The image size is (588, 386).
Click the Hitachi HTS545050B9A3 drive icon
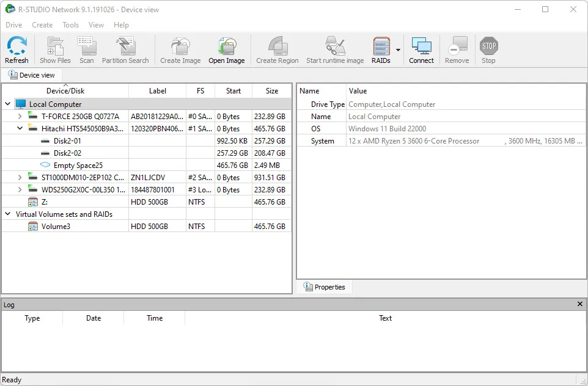(33, 128)
